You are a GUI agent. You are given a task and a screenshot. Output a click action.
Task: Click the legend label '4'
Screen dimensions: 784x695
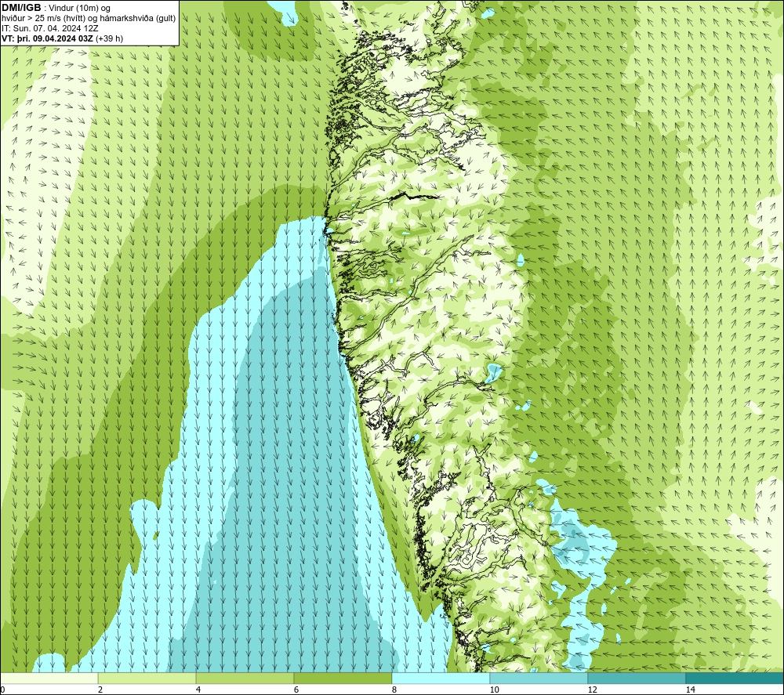(x=198, y=690)
